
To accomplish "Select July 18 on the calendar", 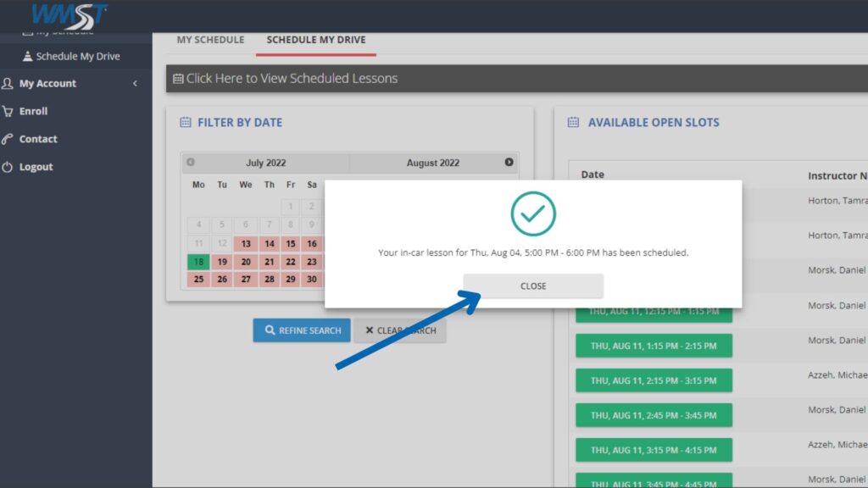I will coord(198,262).
